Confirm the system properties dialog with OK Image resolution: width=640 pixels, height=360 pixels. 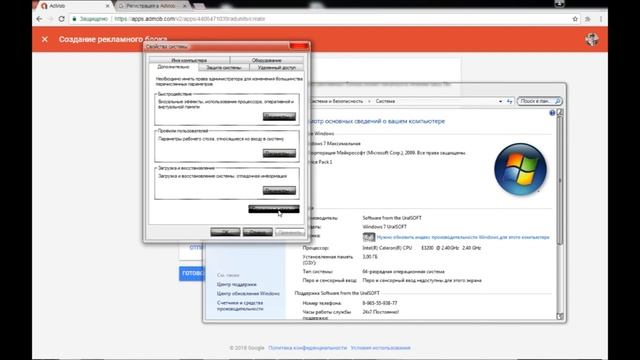[225, 232]
